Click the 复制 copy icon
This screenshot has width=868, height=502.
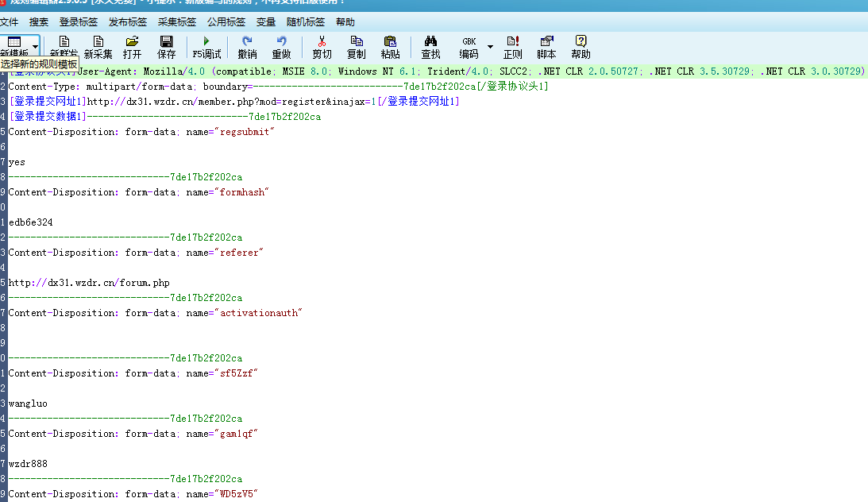(357, 47)
